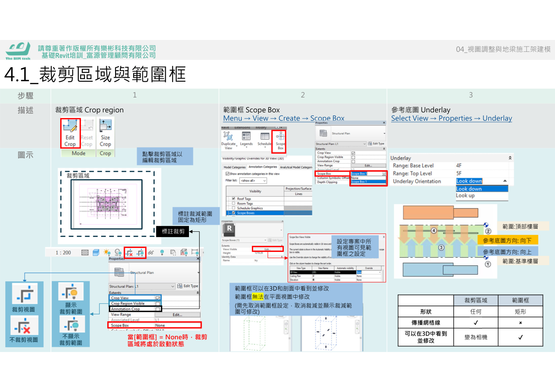Screen dimensions: 555x392
Task: Collapse Extents section in step 1 Properties
Action: point(197,293)
